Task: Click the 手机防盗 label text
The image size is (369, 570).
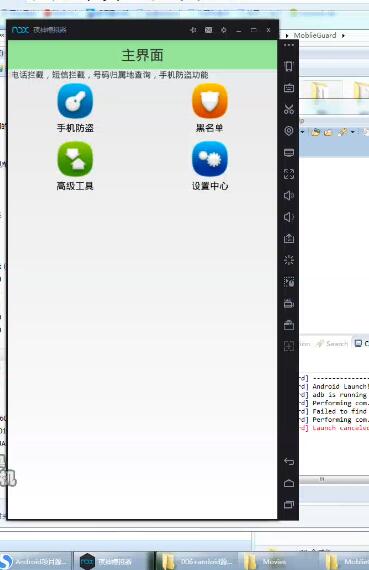Action: click(75, 128)
